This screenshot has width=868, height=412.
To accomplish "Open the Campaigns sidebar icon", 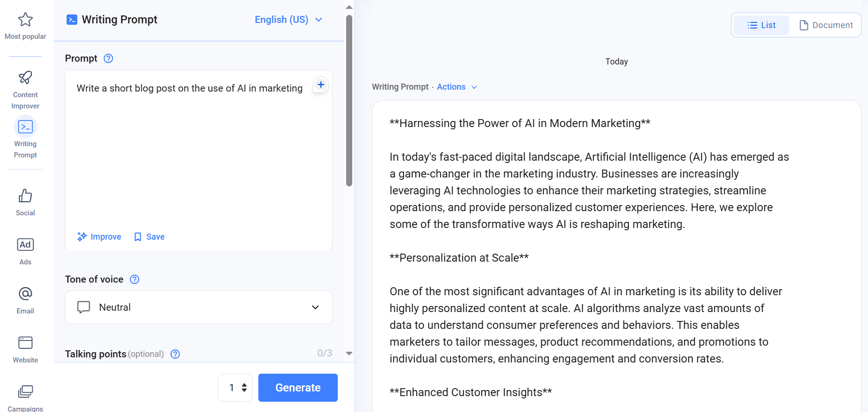I will point(25,392).
